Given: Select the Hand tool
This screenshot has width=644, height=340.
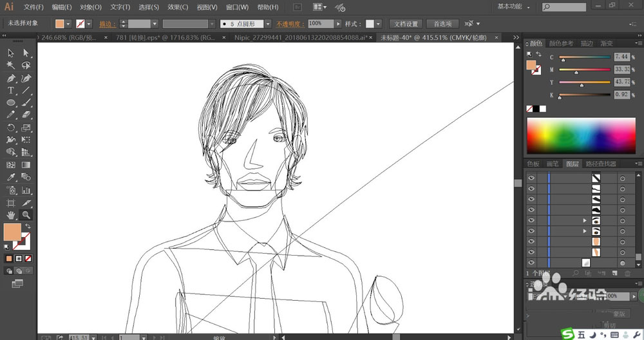Looking at the screenshot, I should pyautogui.click(x=11, y=215).
